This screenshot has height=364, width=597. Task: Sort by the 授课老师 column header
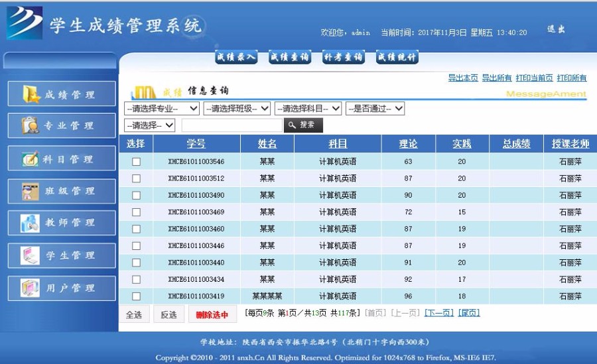point(570,143)
